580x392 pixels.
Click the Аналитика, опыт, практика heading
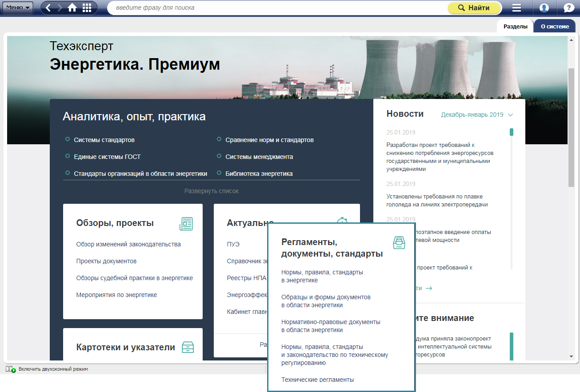click(x=134, y=117)
